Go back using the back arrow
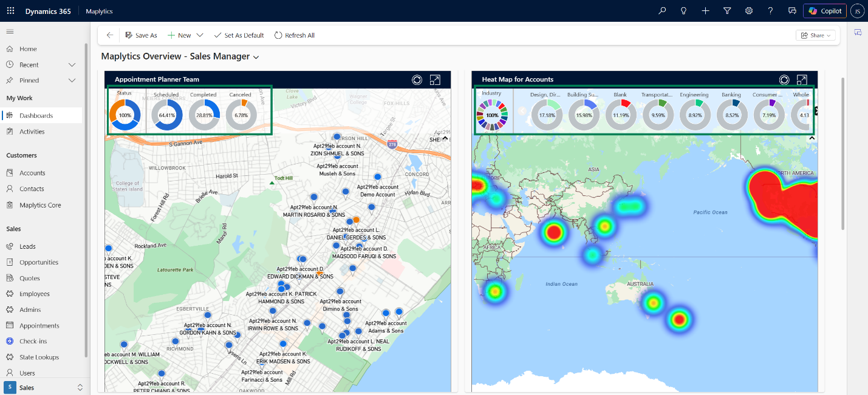 (x=109, y=35)
